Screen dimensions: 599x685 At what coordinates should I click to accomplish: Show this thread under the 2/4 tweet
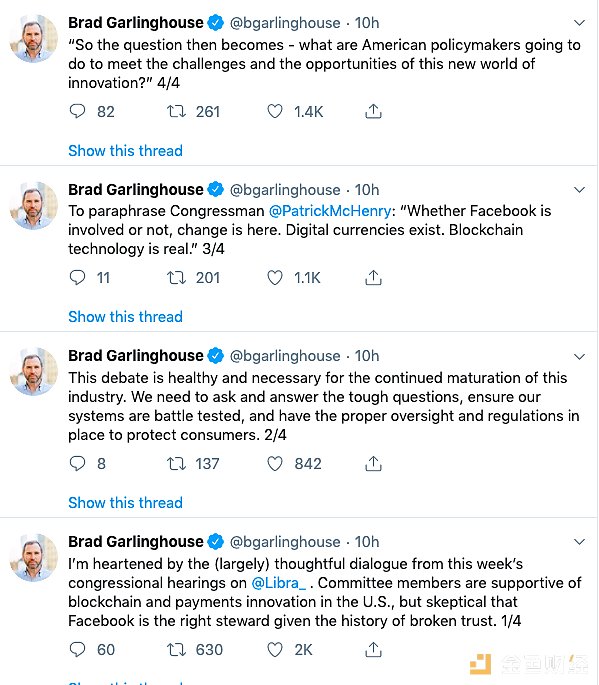(x=125, y=503)
